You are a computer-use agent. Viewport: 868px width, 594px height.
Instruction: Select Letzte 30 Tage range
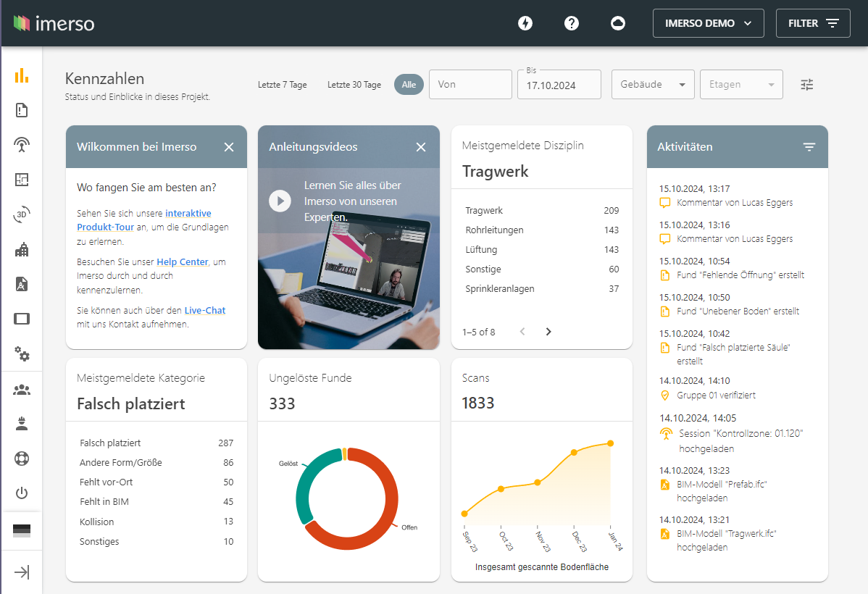pos(354,85)
